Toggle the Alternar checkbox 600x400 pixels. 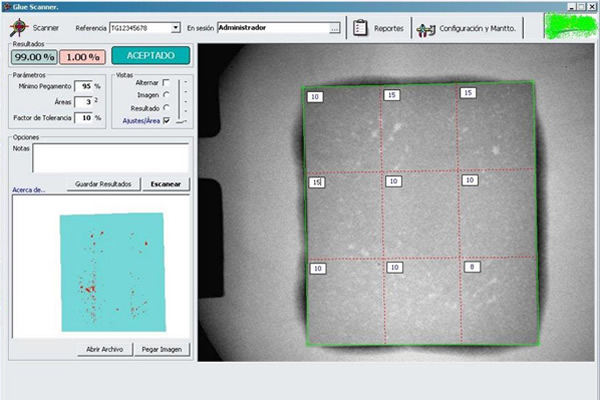pos(166,82)
